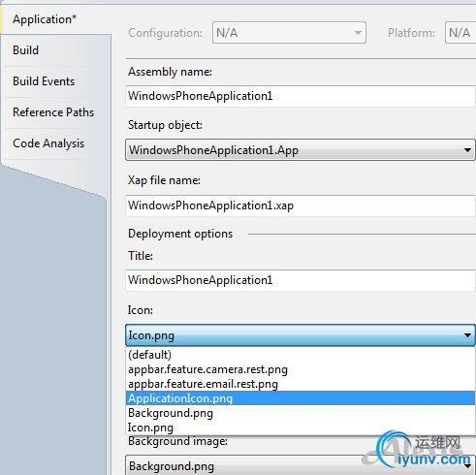Click the Startup object dropdown arrow
The height and width of the screenshot is (475, 476).
(467, 150)
